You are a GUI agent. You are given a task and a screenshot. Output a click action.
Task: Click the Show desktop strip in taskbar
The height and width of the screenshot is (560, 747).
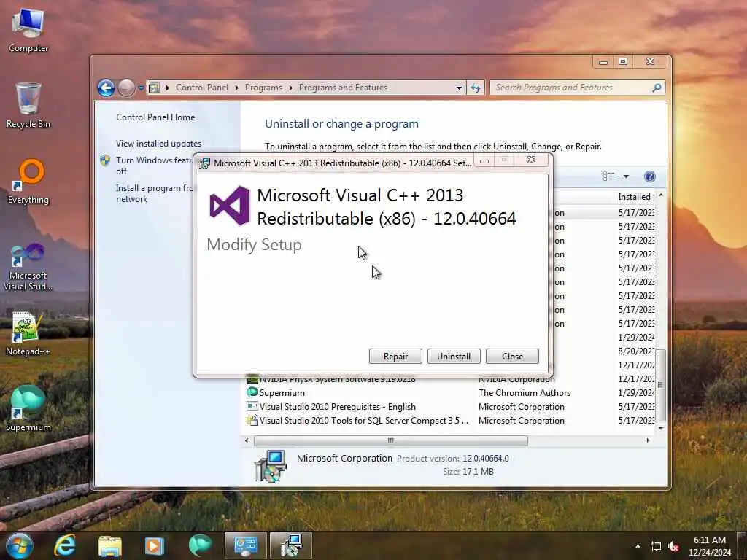pyautogui.click(x=743, y=545)
